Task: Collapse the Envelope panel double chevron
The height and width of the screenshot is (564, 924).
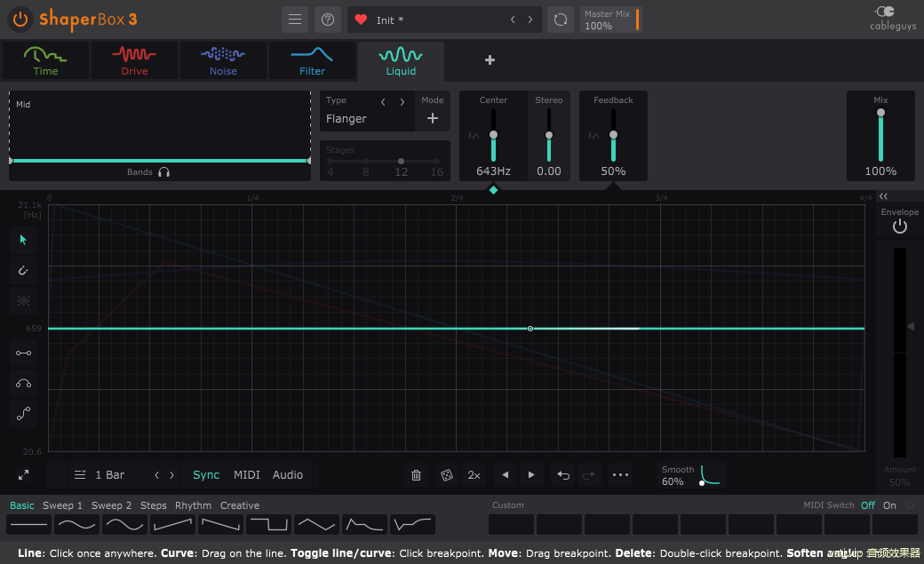Action: (883, 196)
